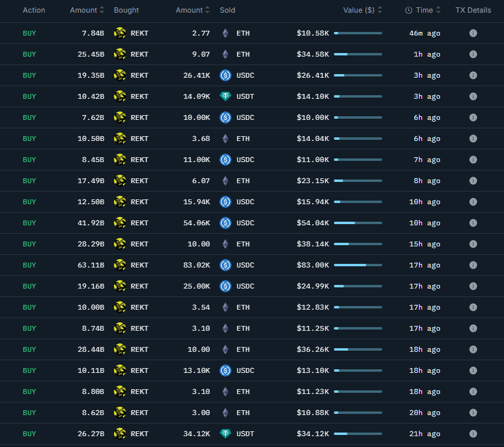
Task: Sort by Time column arrows
Action: 438,10
